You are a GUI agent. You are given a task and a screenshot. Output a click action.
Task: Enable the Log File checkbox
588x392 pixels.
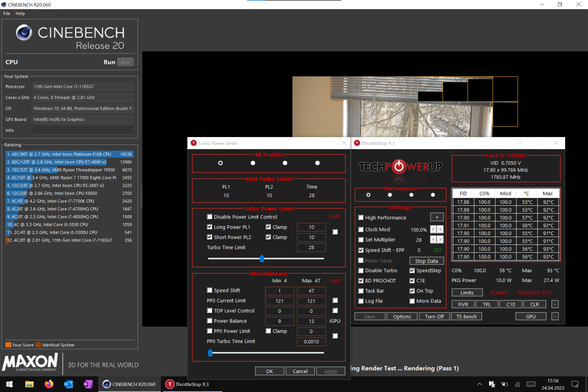click(361, 301)
